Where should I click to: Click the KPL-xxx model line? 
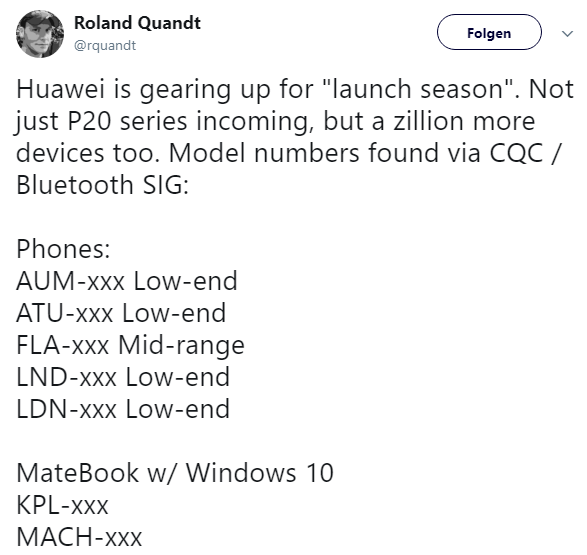coord(62,505)
